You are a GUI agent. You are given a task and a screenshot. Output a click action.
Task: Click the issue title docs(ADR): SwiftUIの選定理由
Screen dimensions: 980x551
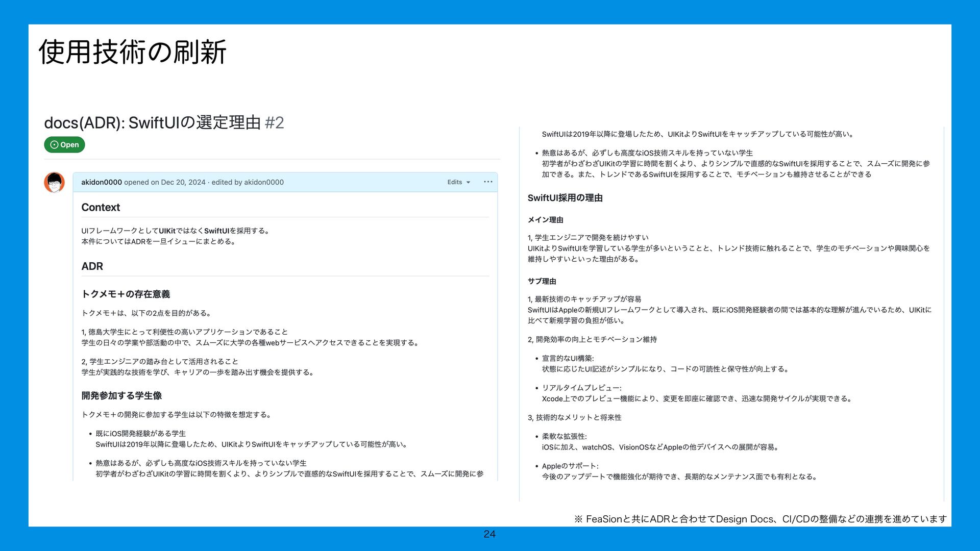point(152,123)
